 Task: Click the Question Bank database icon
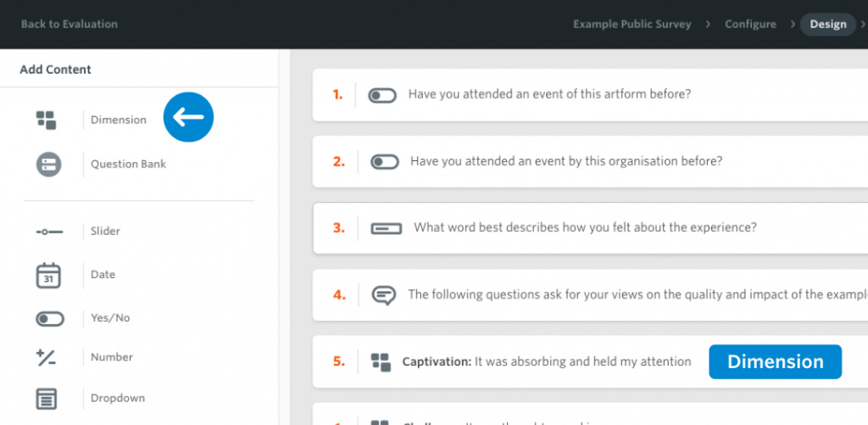coord(48,165)
